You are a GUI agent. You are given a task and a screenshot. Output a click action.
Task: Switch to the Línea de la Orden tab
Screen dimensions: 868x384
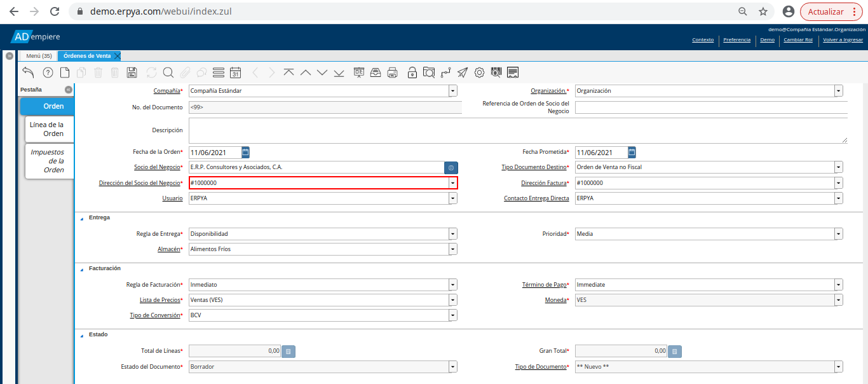click(x=50, y=129)
